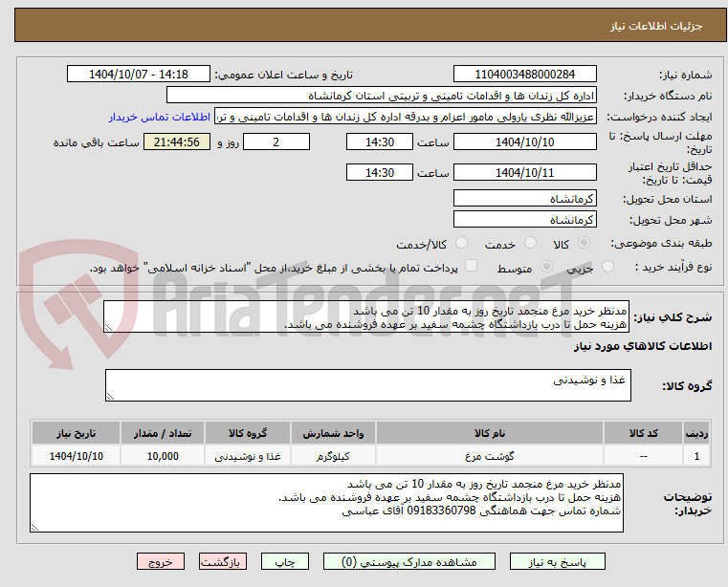Click the خروج exit button
728x587 pixels.
tap(160, 561)
